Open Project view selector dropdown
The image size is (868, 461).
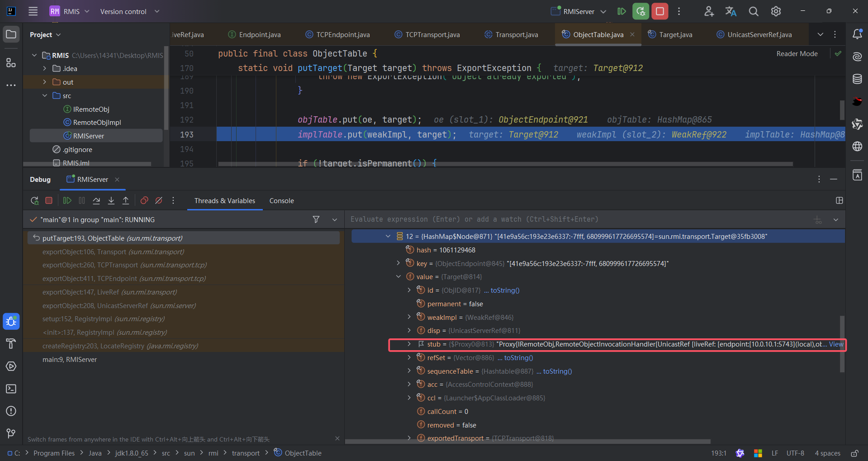click(x=45, y=35)
